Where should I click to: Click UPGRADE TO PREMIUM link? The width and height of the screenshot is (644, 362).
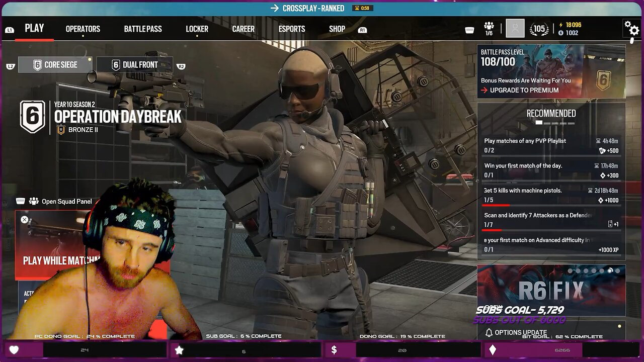pos(520,90)
